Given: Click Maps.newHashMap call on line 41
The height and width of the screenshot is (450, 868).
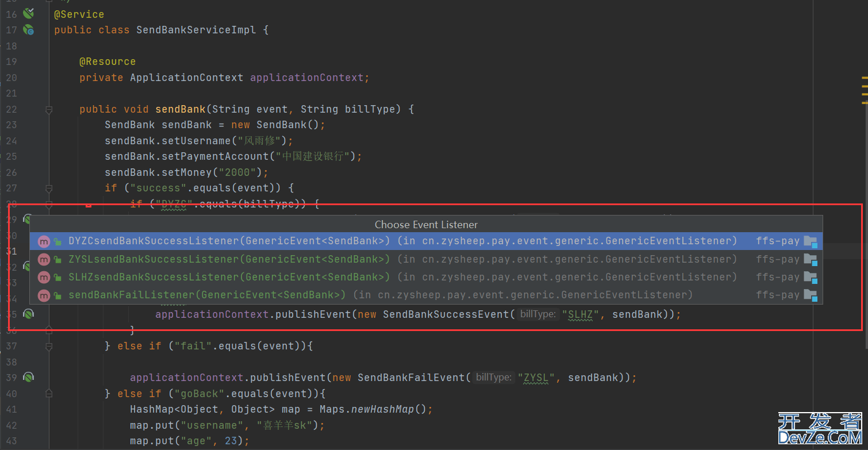Looking at the screenshot, I should click(373, 409).
